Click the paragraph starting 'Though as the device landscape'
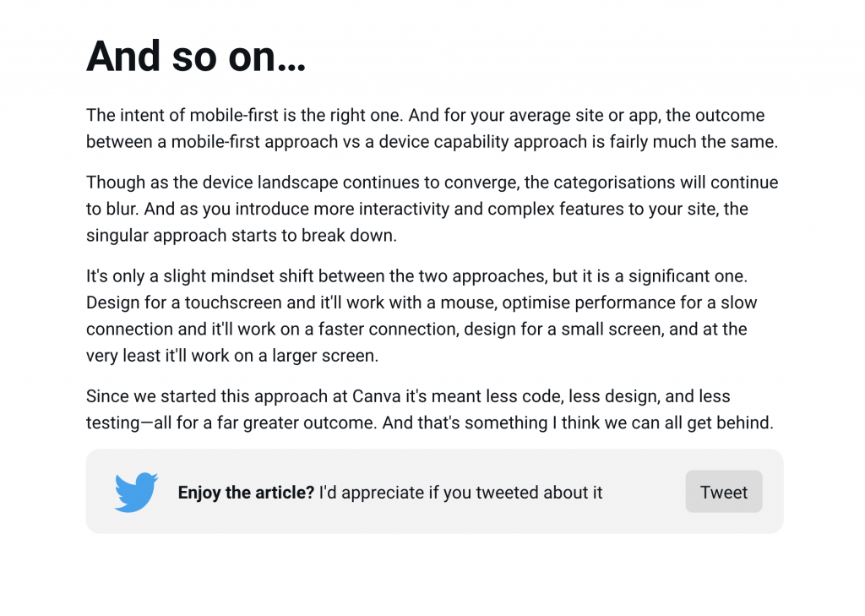This screenshot has width=865, height=616. 432,210
